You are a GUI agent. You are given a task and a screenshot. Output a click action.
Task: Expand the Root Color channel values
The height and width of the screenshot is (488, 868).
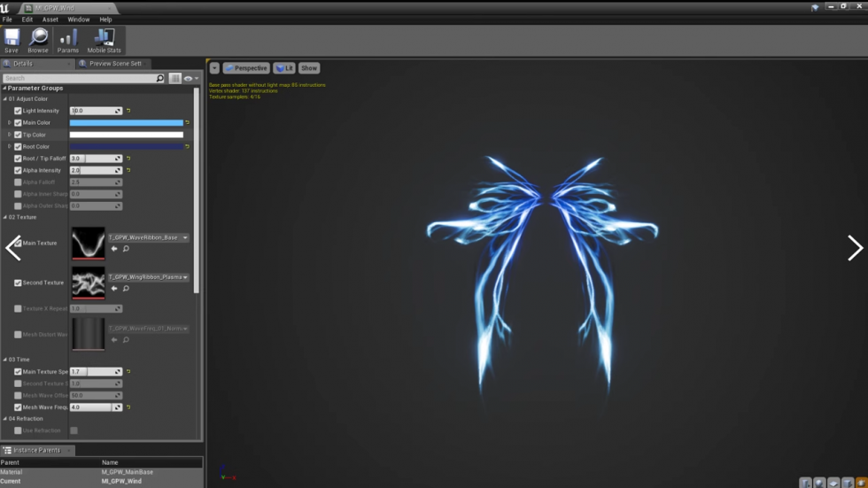pyautogui.click(x=9, y=147)
